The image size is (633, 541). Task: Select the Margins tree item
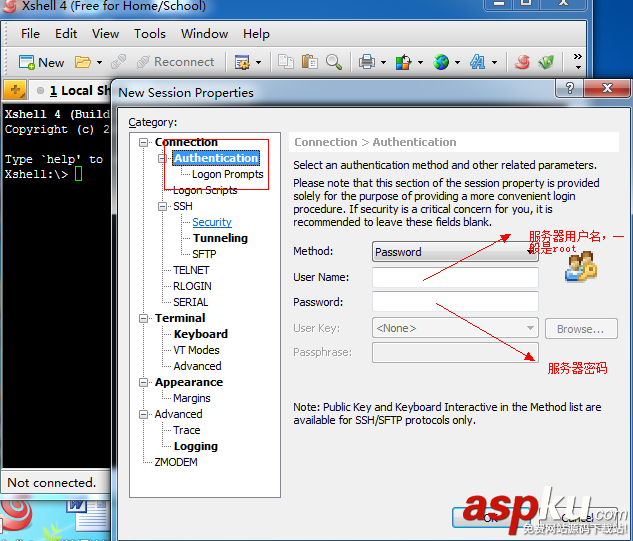(192, 398)
